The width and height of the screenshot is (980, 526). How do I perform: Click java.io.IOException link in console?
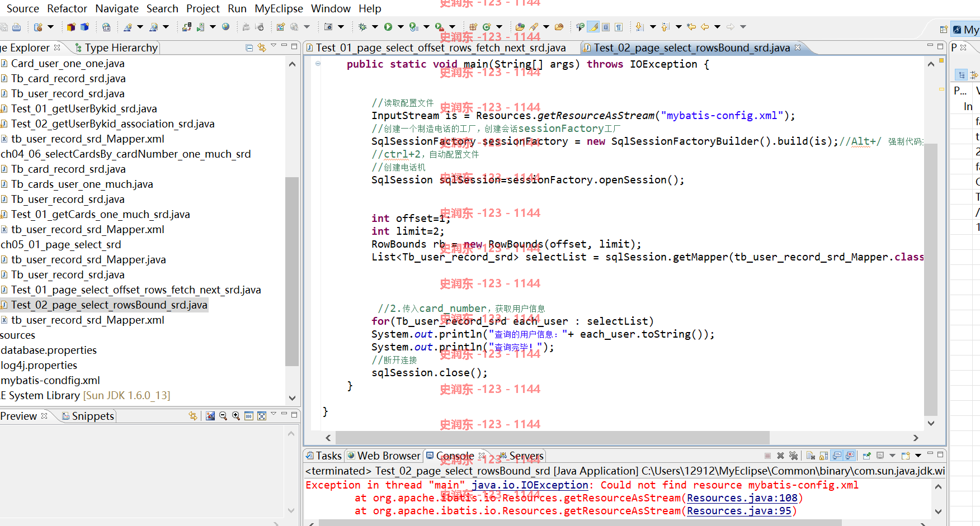[530, 485]
